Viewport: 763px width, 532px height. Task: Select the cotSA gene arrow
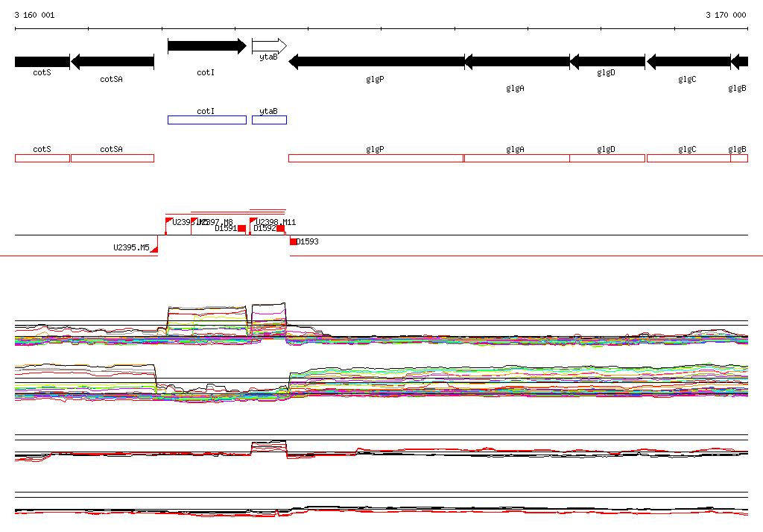click(113, 62)
